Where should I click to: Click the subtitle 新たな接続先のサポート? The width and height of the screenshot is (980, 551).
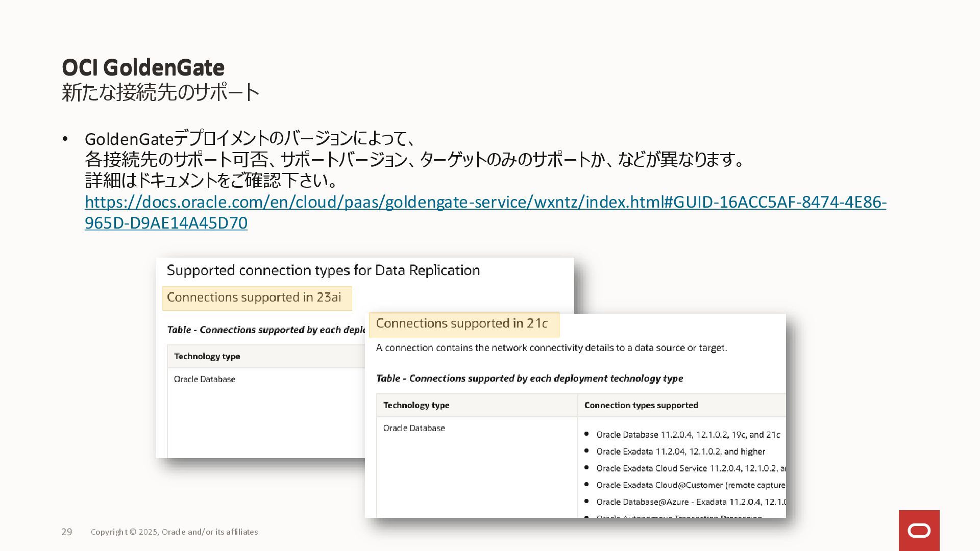point(160,92)
